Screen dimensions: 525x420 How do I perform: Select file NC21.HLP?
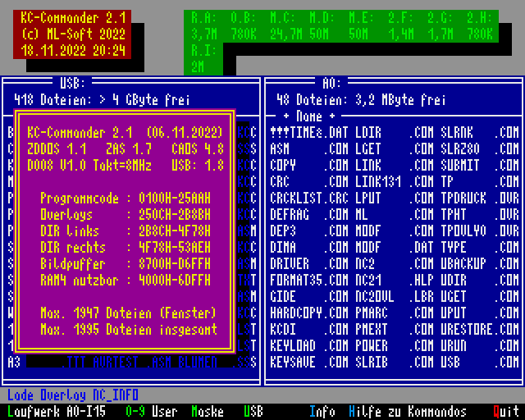pos(395,281)
